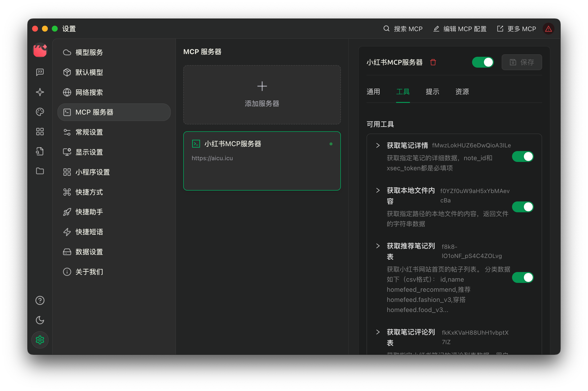Select the 小红书MCP服务器 server card
Screen dimensions: 588x391
pos(262,161)
